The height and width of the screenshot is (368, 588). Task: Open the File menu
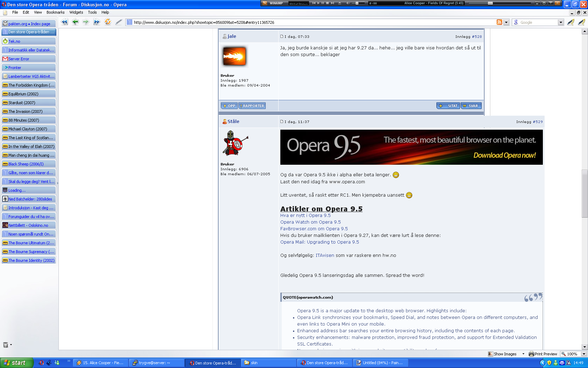point(15,12)
